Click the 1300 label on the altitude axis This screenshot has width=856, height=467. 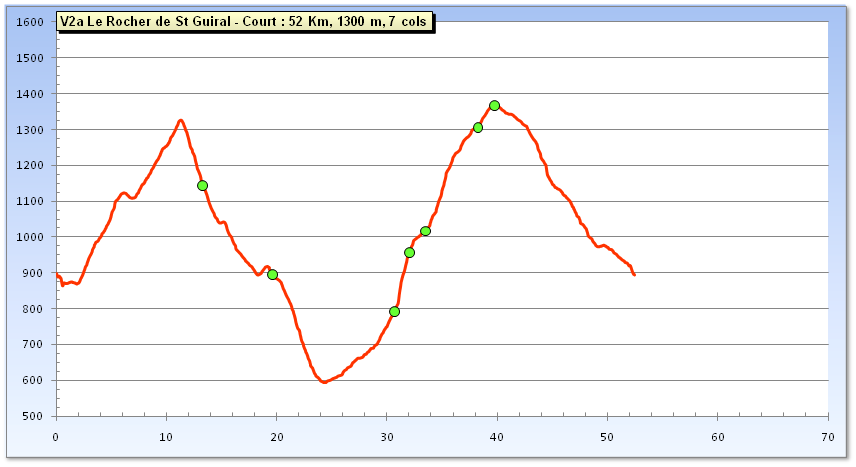pos(30,130)
